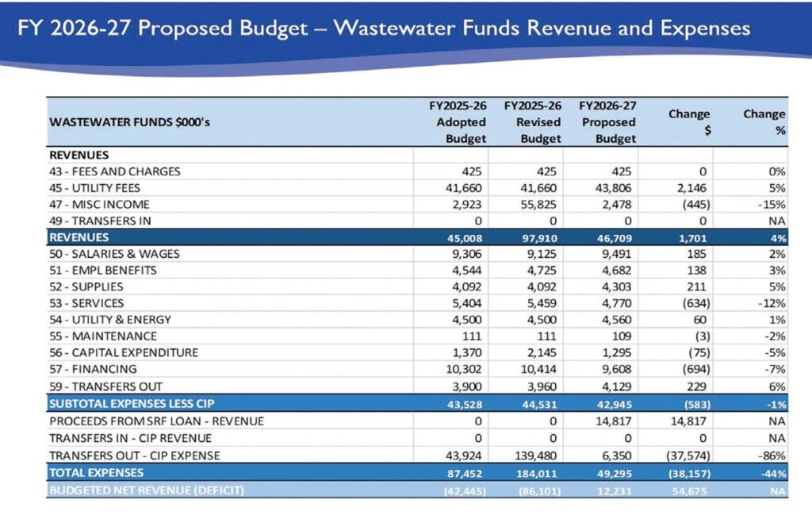Viewport: 812px width, 515px height.
Task: Click the 'FY2026-27 Proposed Budget' column header
Action: [x=607, y=122]
